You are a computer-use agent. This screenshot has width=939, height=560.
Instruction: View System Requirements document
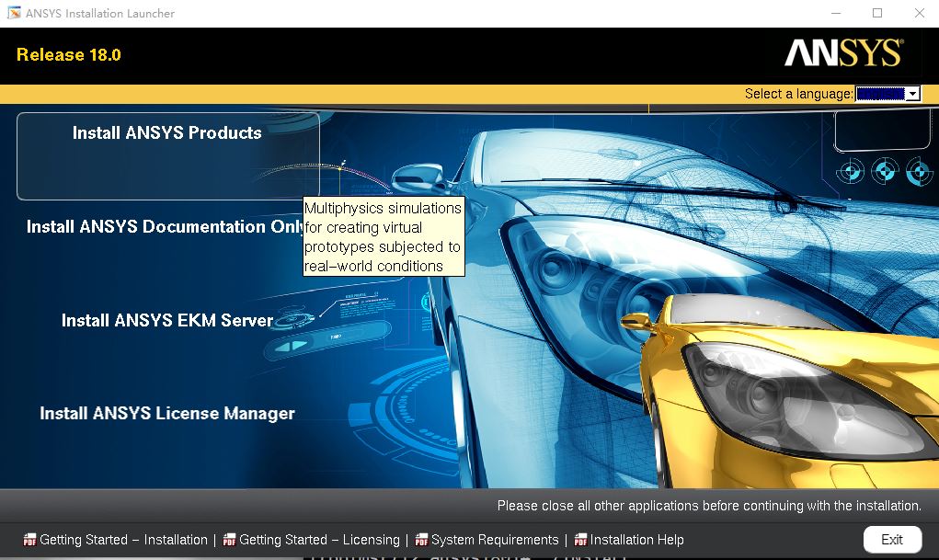click(x=495, y=540)
